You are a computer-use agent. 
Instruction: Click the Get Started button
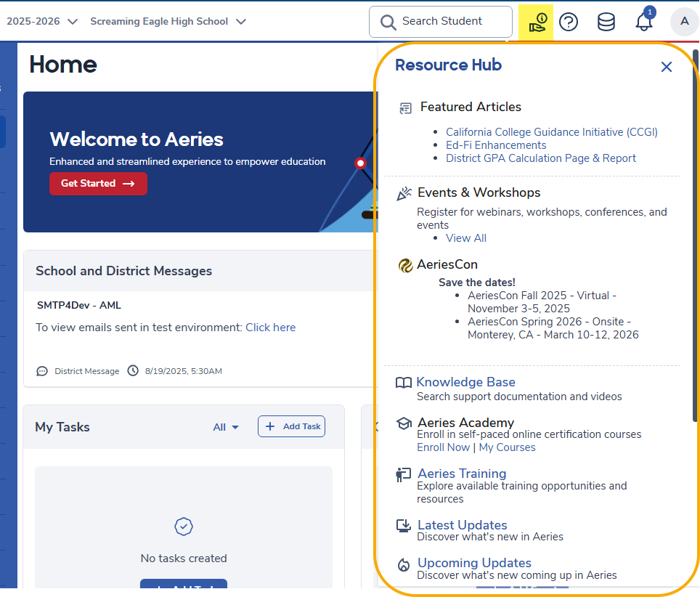coord(98,184)
